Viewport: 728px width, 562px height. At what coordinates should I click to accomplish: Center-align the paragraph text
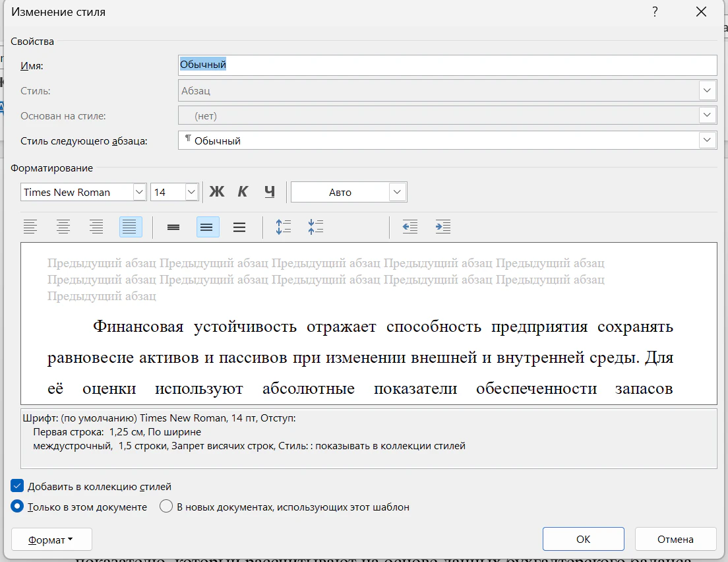click(x=63, y=227)
